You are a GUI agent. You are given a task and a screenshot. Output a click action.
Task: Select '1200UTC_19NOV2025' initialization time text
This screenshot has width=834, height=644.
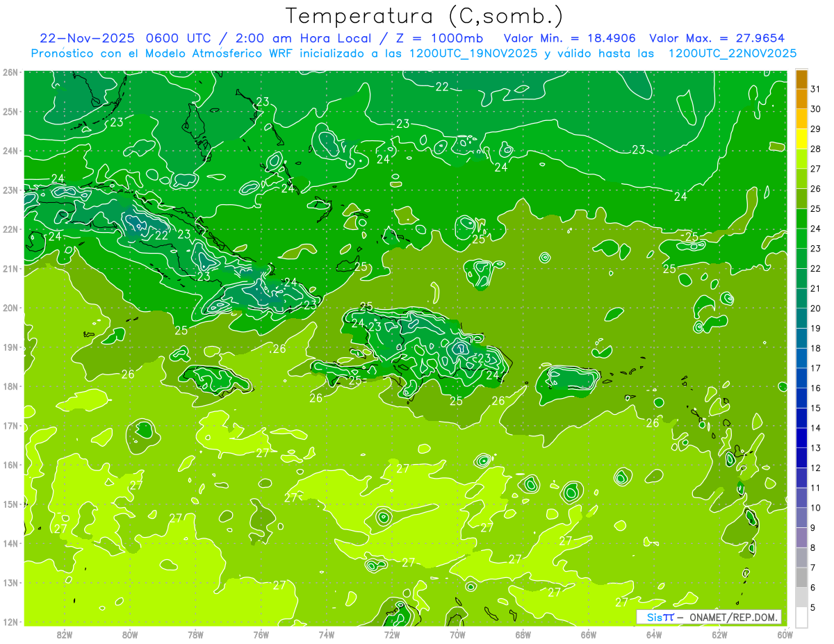(473, 53)
